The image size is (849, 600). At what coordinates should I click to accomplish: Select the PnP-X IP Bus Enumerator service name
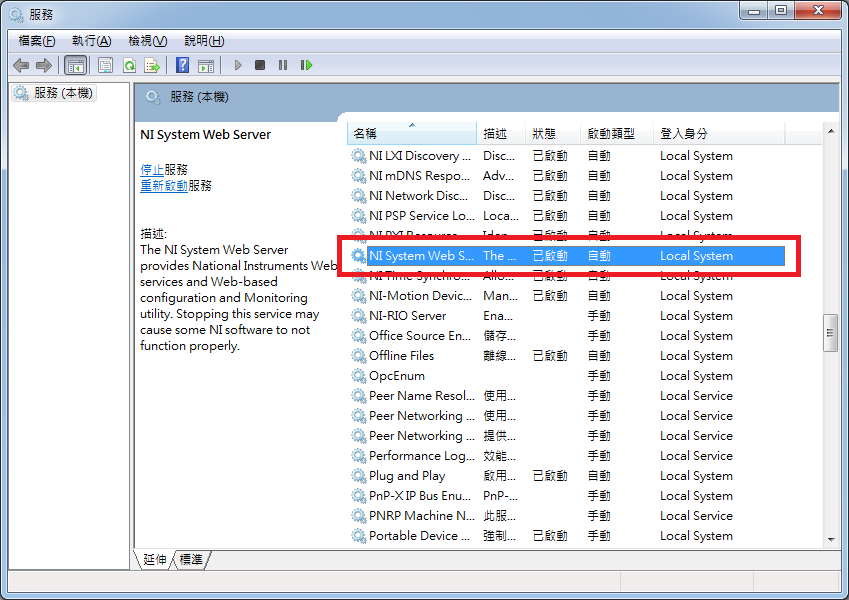click(x=420, y=497)
